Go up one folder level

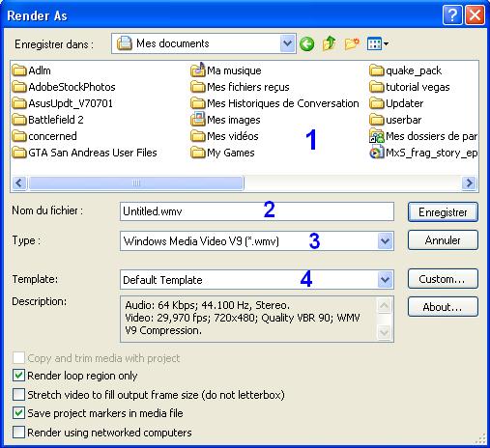(x=329, y=43)
